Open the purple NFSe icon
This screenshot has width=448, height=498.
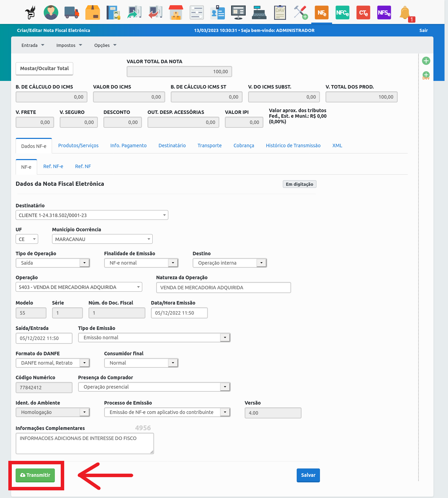click(x=384, y=13)
